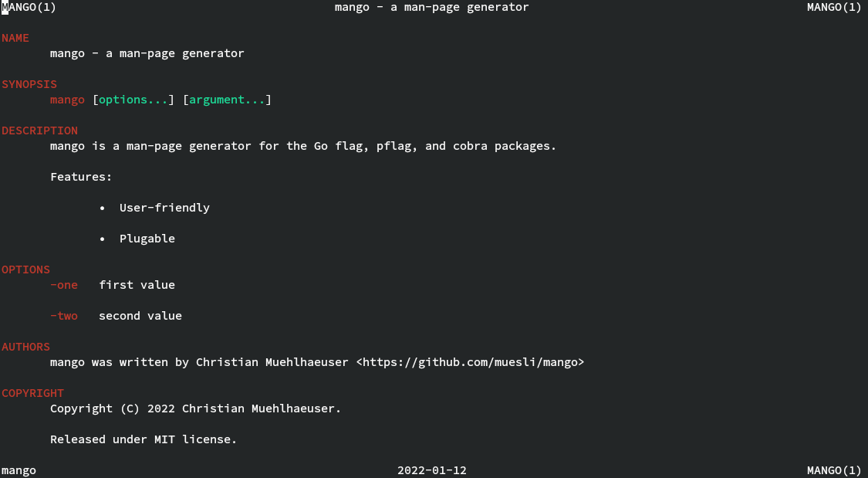Image resolution: width=868 pixels, height=478 pixels.
Task: Click the red mango command in synopsis
Action: tap(67, 100)
